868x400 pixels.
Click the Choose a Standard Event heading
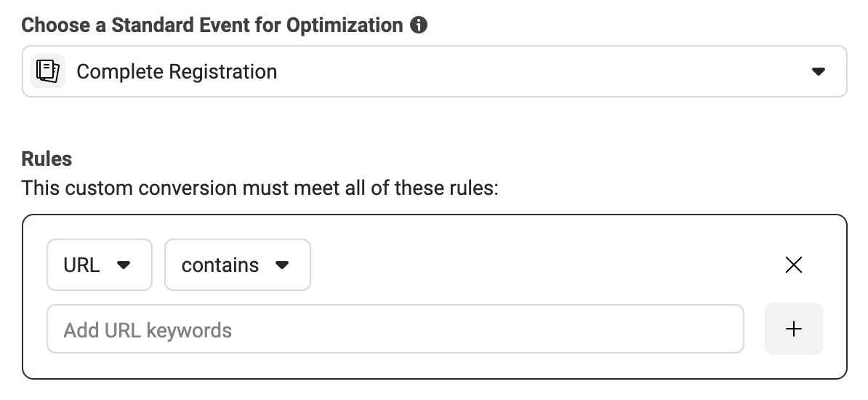coord(212,25)
